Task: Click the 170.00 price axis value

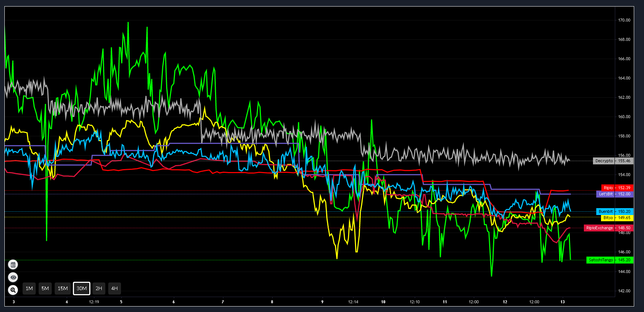Action: 624,20
